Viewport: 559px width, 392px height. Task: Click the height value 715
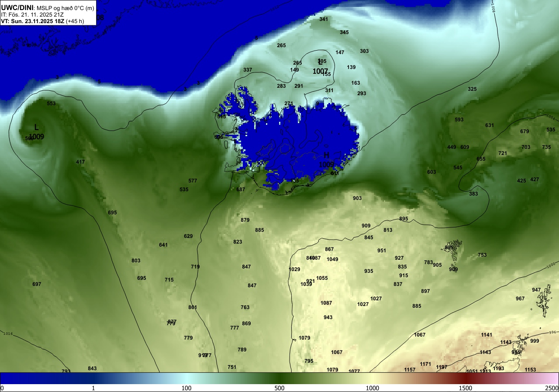169,280
